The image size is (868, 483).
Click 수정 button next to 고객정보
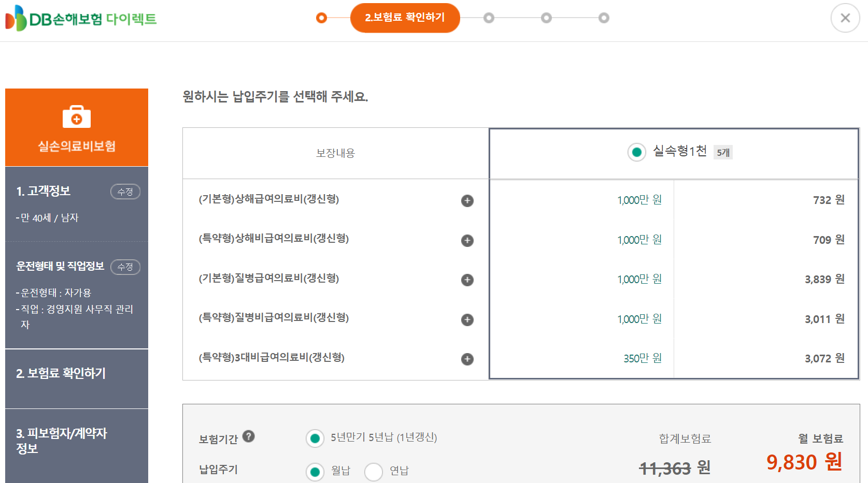click(125, 192)
